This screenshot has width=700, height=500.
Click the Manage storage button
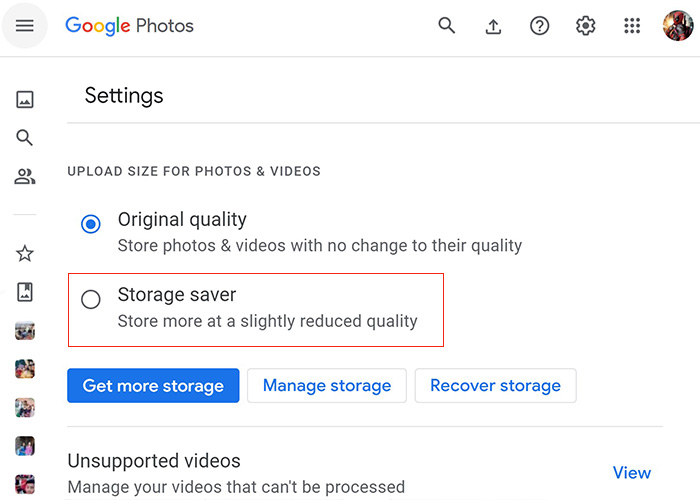pyautogui.click(x=327, y=385)
